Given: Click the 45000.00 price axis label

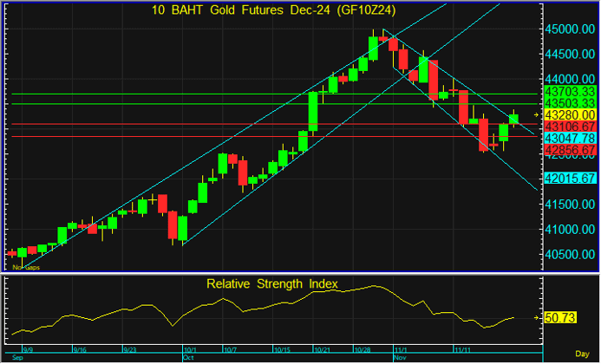Looking at the screenshot, I should (x=569, y=29).
